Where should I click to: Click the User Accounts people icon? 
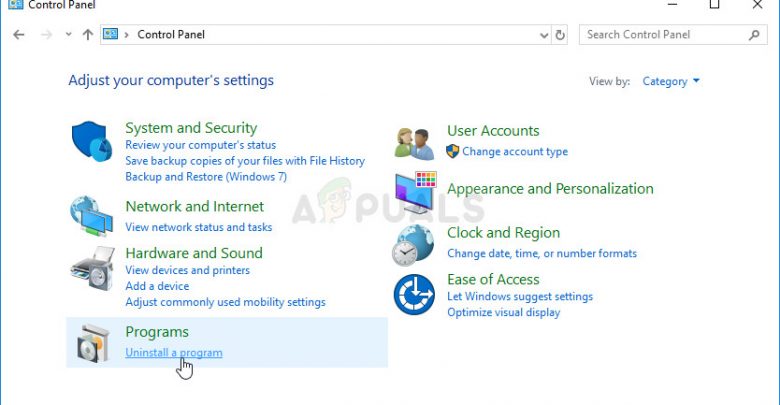point(415,142)
